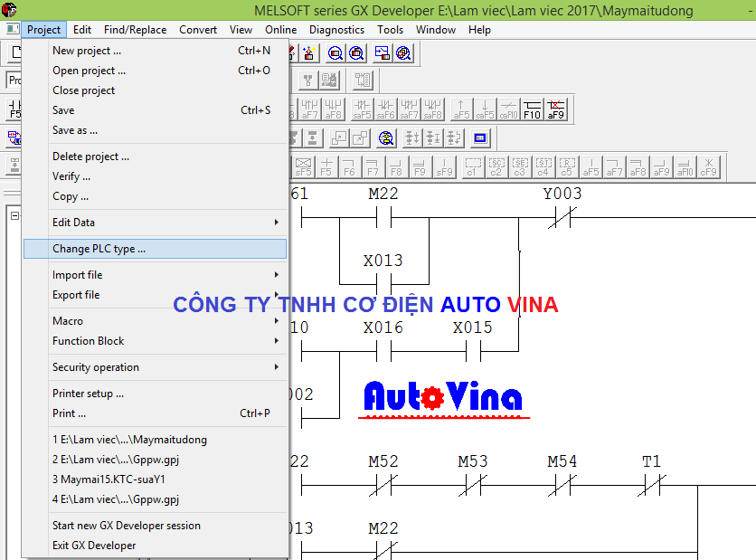Click the cF9 SFC toolbar icon
This screenshot has width=756, height=560.
708,167
